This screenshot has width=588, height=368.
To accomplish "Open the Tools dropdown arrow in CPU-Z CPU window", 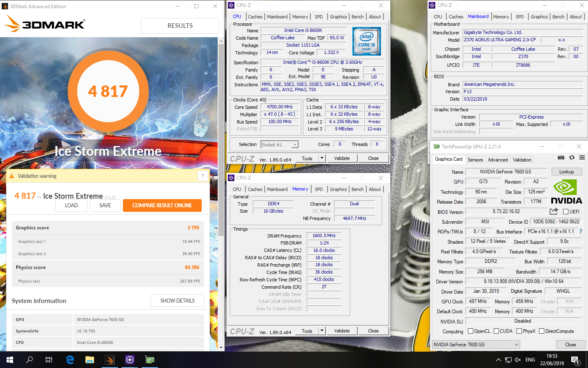I will tap(322, 158).
